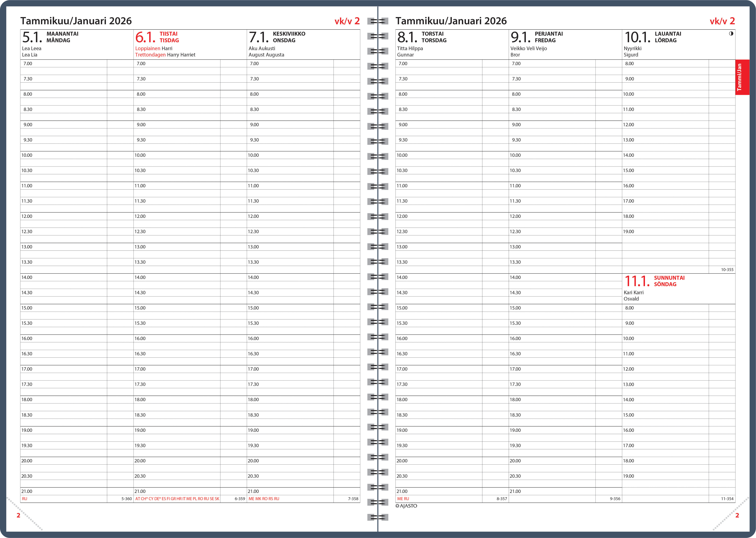Screen dimensions: 756x538
Task: Click the left page title Tammikuu/Januari 2026
Action: [76, 21]
